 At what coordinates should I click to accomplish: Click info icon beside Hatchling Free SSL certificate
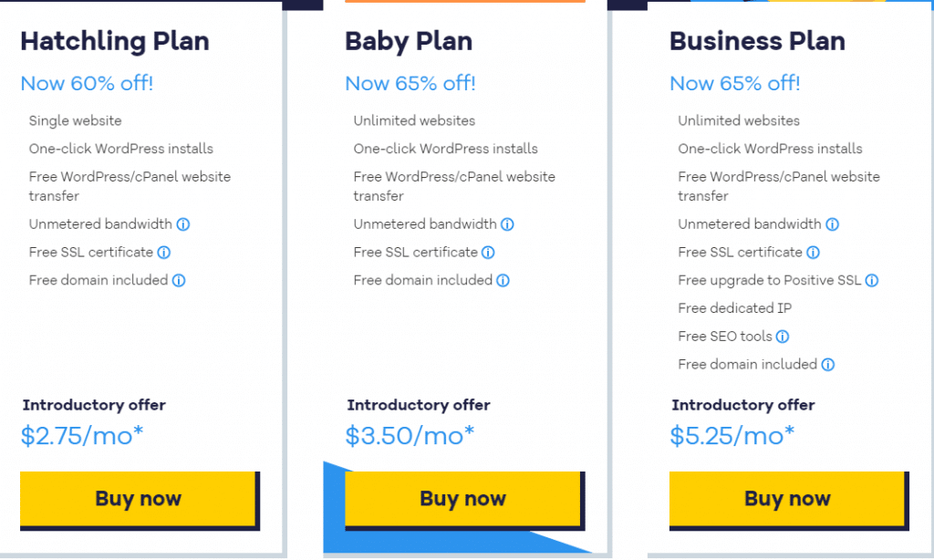tap(164, 253)
